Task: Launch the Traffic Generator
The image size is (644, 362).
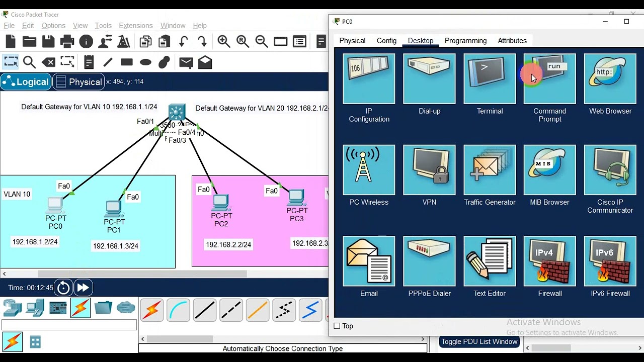Action: point(490,170)
